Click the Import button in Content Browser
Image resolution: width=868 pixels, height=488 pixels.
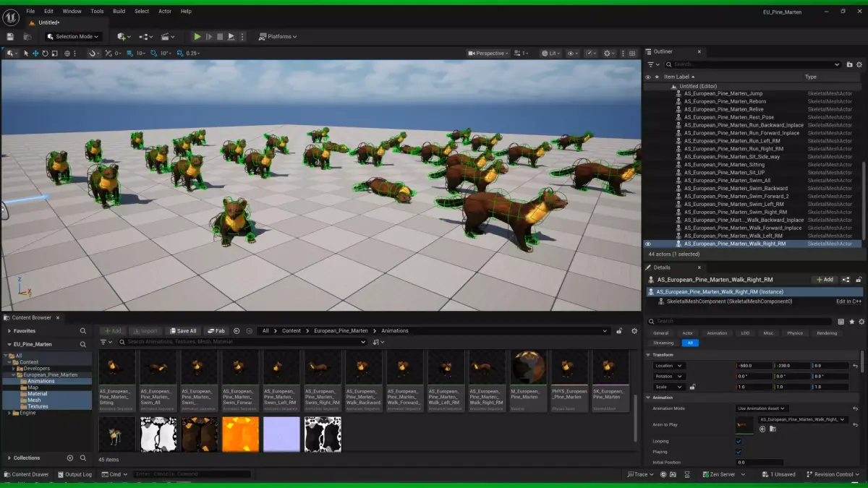click(147, 330)
